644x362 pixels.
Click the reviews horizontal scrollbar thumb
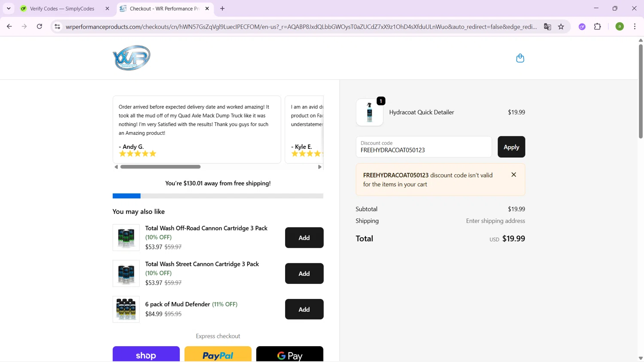[160, 167]
